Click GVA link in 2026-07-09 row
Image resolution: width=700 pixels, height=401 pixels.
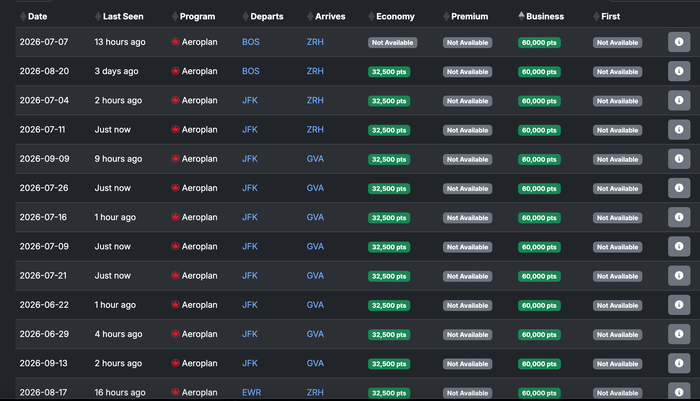[x=315, y=246]
